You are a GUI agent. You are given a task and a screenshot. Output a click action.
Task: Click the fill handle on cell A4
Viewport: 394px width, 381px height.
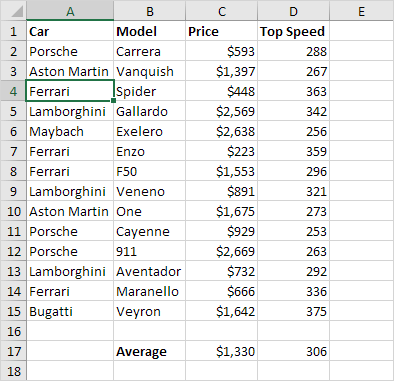pos(114,100)
